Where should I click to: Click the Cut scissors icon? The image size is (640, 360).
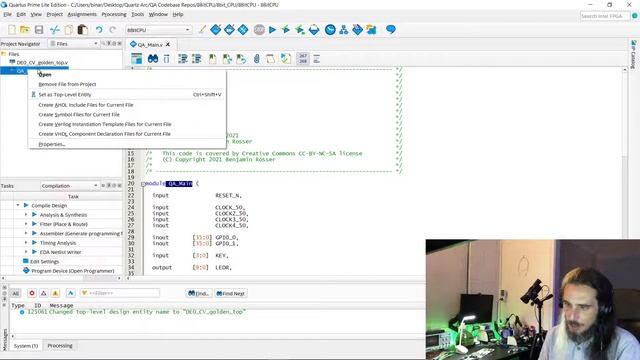point(54,30)
